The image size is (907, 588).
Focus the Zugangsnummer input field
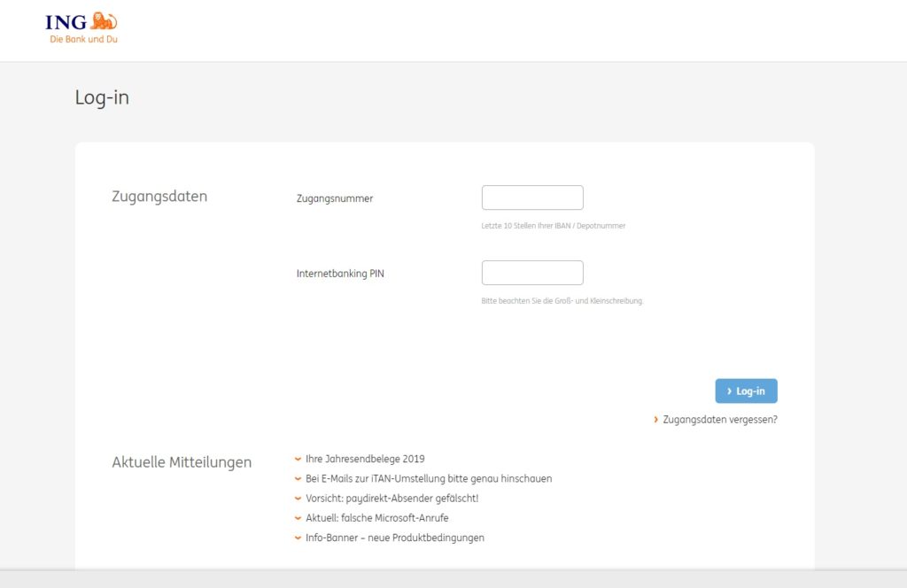point(532,197)
